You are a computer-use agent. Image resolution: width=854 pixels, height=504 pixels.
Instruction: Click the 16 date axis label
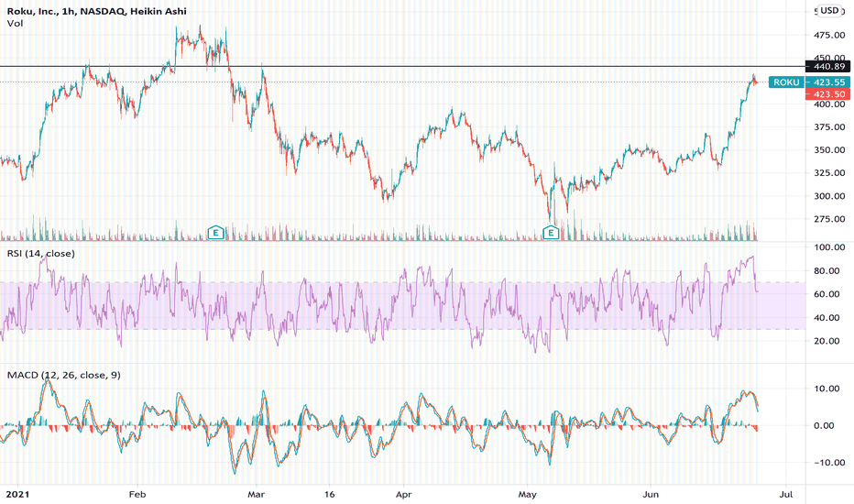pyautogui.click(x=329, y=495)
